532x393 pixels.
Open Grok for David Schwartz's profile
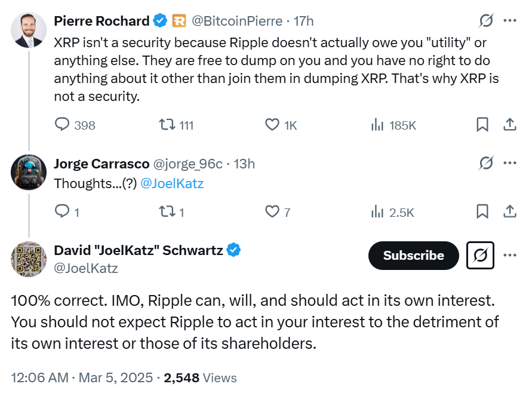pos(480,256)
